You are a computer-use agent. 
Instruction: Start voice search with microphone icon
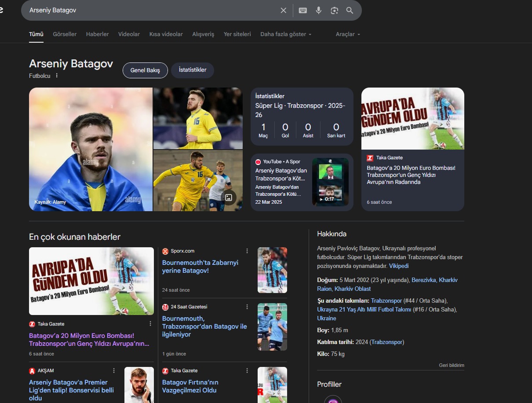(x=319, y=11)
